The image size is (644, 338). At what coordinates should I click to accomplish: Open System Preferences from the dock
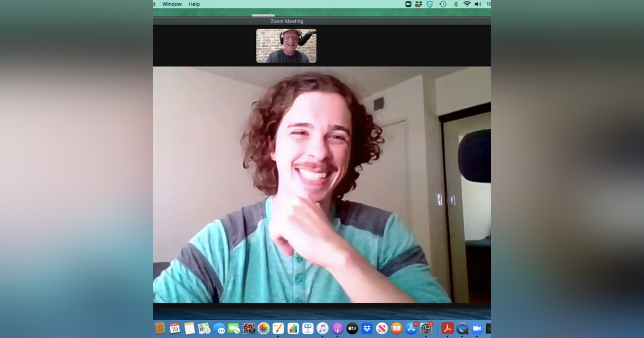click(426, 328)
